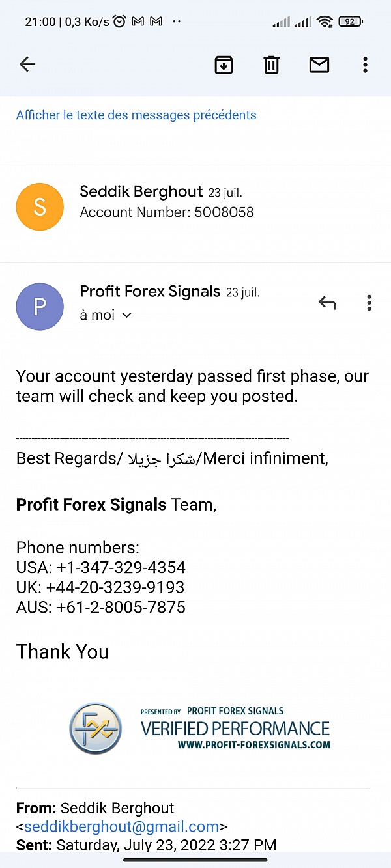The width and height of the screenshot is (391, 868).
Task: Show previous messages text
Action: (x=136, y=115)
